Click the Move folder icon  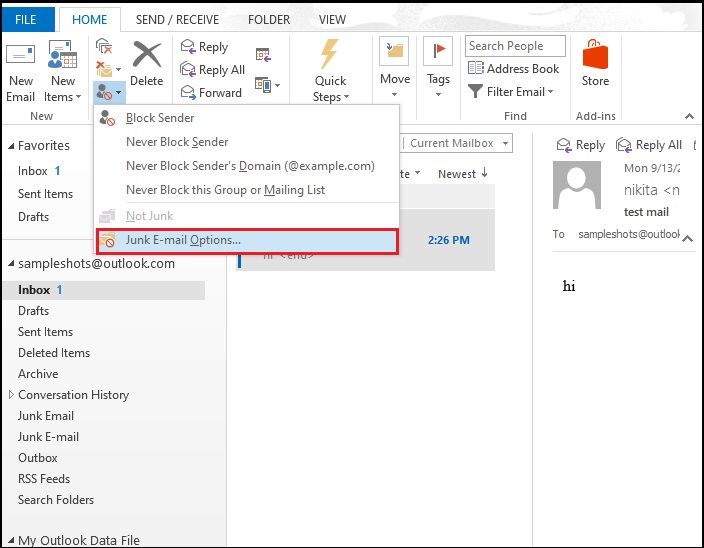[x=394, y=54]
